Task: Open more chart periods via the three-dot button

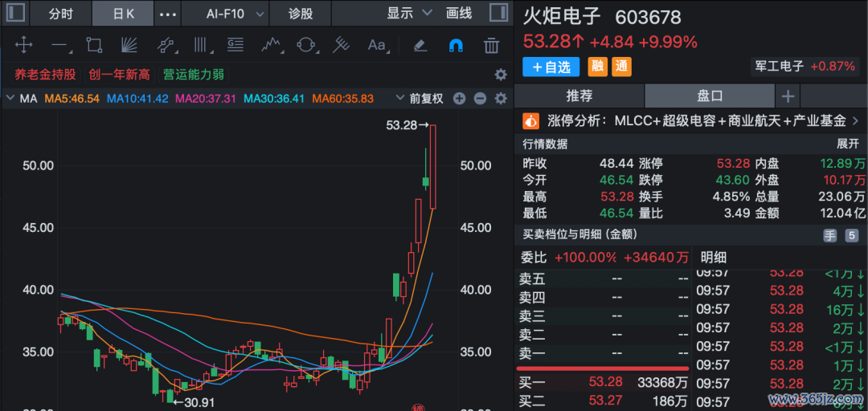Action: [168, 14]
